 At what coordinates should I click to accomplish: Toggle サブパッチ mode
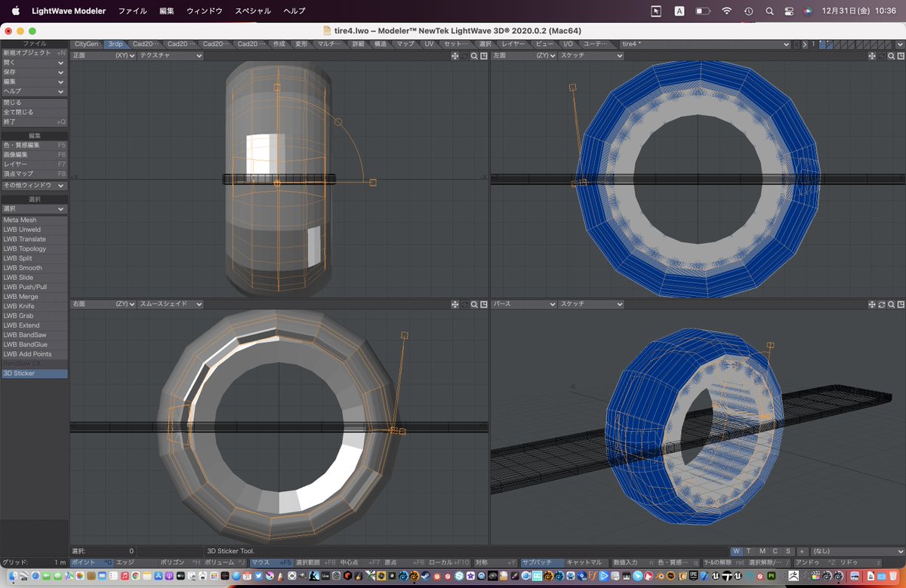pyautogui.click(x=541, y=562)
